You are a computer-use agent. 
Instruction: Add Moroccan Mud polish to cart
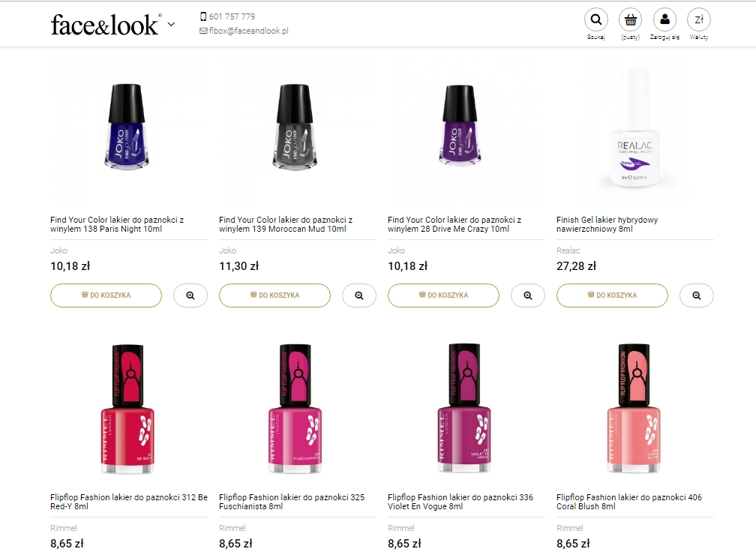[x=274, y=295]
